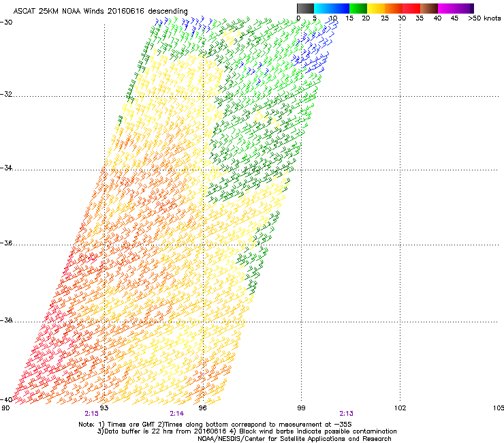Click the red 30–35 knots color segment
Screen dimensions: 504x443
(411, 8)
